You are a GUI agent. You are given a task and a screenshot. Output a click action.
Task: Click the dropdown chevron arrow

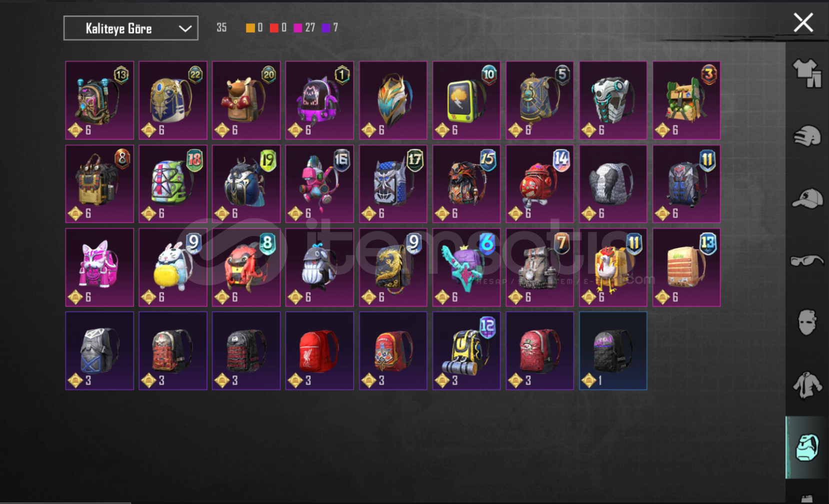click(185, 28)
